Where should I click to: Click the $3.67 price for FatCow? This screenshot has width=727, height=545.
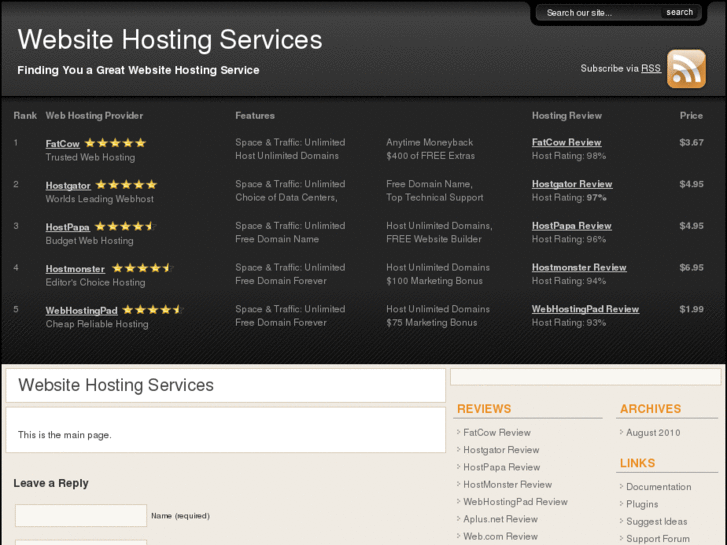click(x=691, y=142)
